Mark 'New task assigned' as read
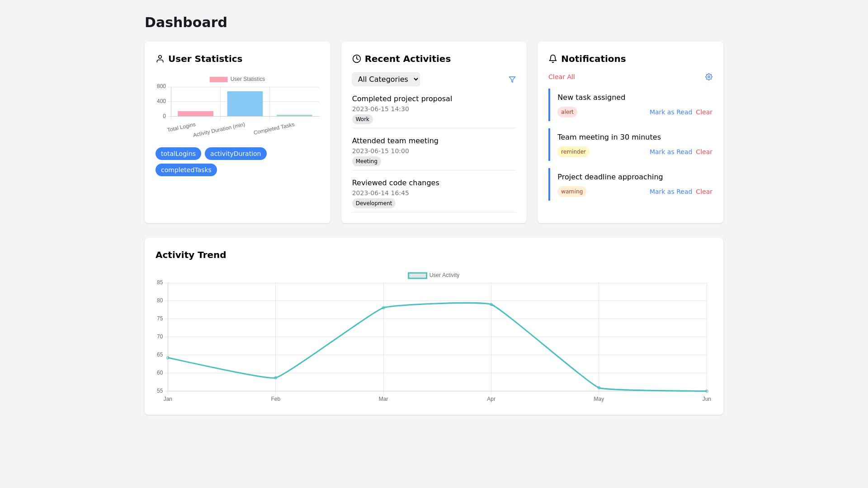Image resolution: width=868 pixels, height=488 pixels. point(670,112)
